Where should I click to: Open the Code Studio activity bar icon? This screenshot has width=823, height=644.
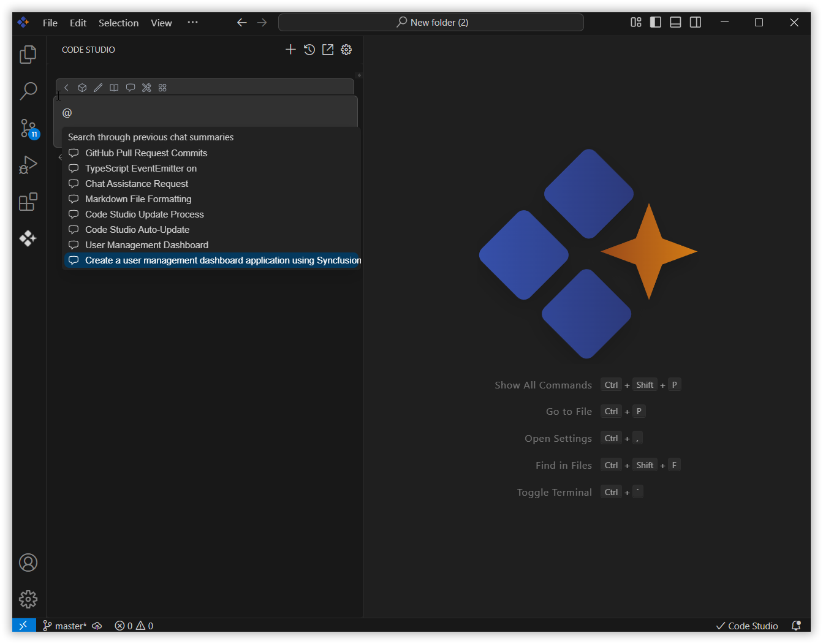pyautogui.click(x=28, y=238)
